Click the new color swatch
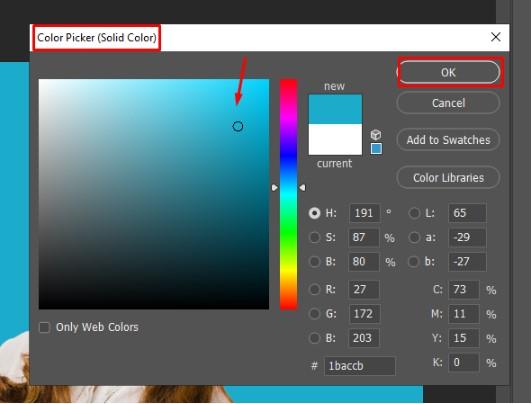 [x=335, y=109]
